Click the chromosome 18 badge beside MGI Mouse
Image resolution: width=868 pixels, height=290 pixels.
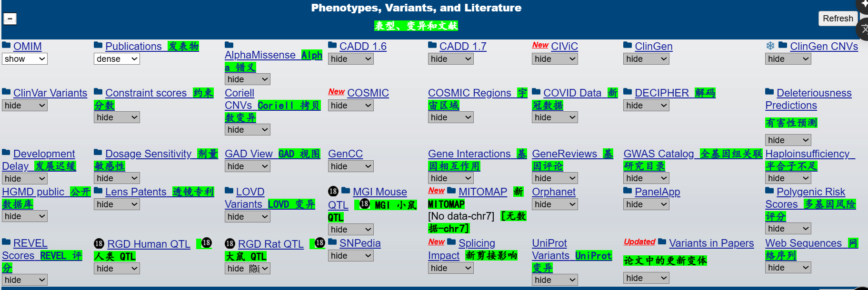pos(333,191)
